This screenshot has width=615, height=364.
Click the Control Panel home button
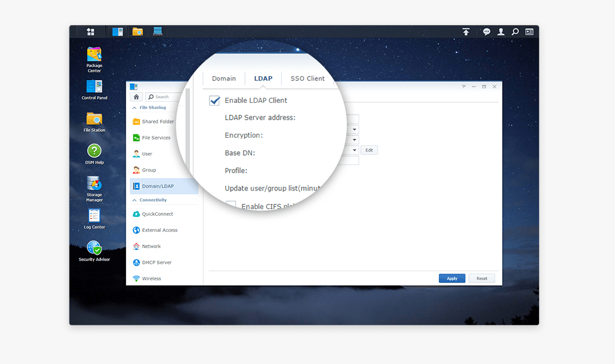click(136, 97)
